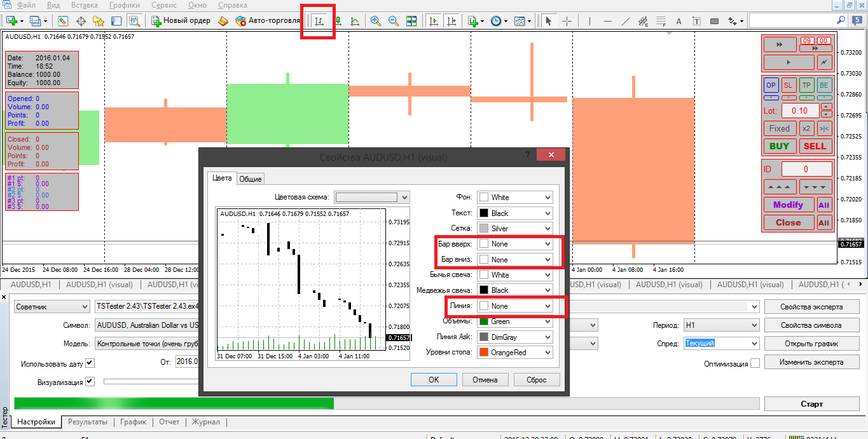
Task: Toggle the Terminal window icon
Action: tap(116, 21)
